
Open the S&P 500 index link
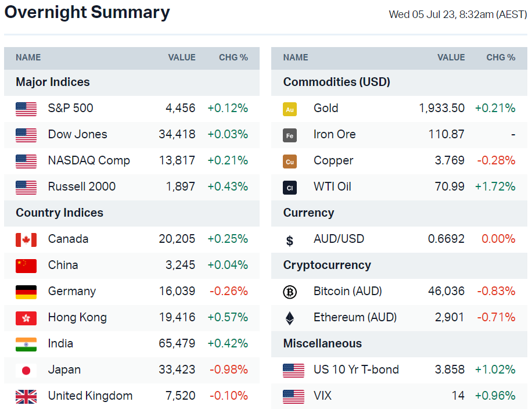70,108
